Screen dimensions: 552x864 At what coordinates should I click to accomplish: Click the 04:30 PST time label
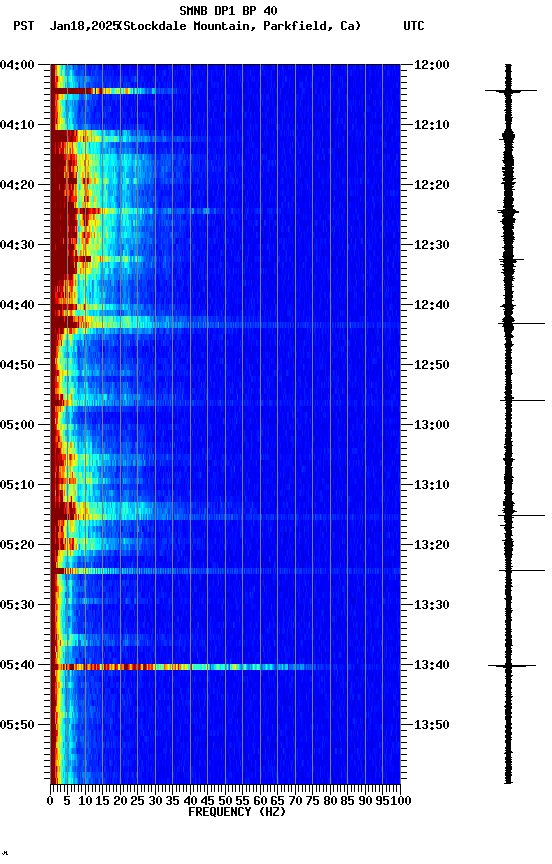click(x=17, y=245)
